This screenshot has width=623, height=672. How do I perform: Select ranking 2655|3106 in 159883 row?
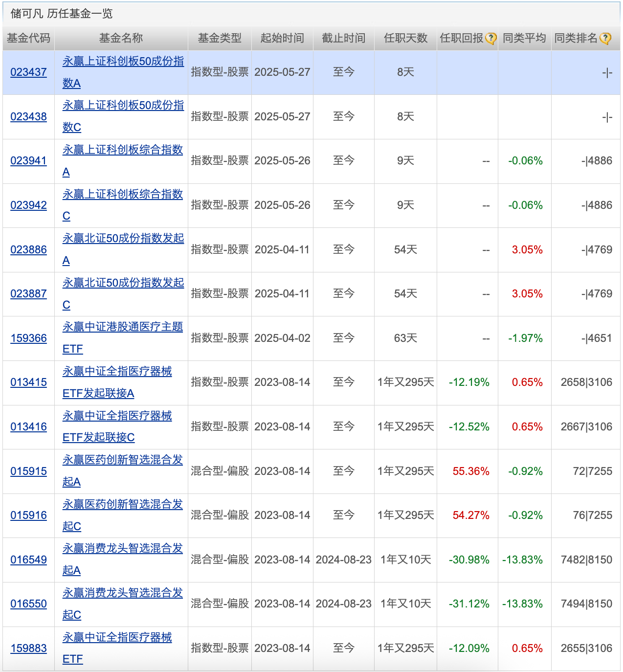pyautogui.click(x=587, y=649)
